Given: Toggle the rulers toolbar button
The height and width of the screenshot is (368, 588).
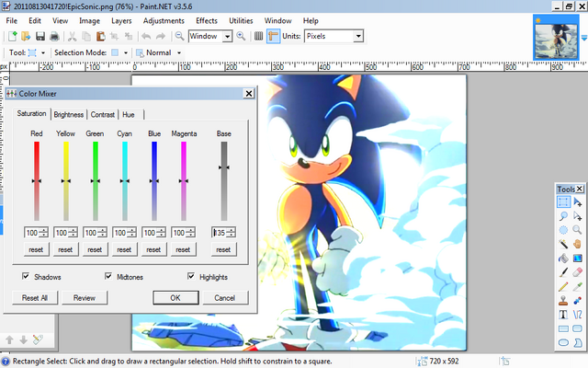Looking at the screenshot, I should [x=274, y=36].
